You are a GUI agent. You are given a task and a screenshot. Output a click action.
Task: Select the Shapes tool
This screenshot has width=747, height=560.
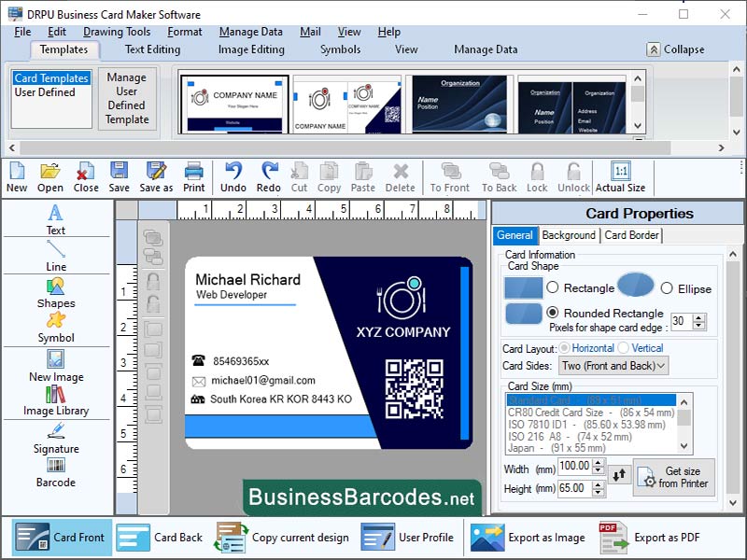(x=55, y=296)
